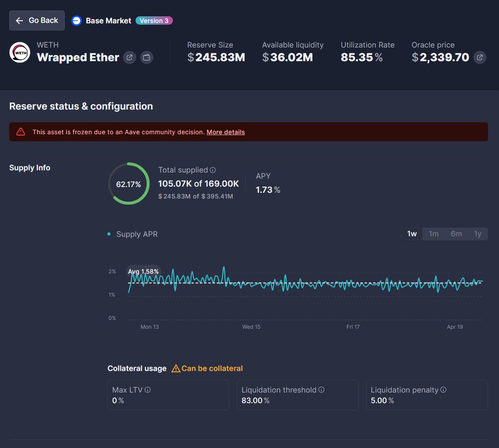This screenshot has width=499, height=448.
Task: Select the 6m chart range tab
Action: (x=456, y=234)
